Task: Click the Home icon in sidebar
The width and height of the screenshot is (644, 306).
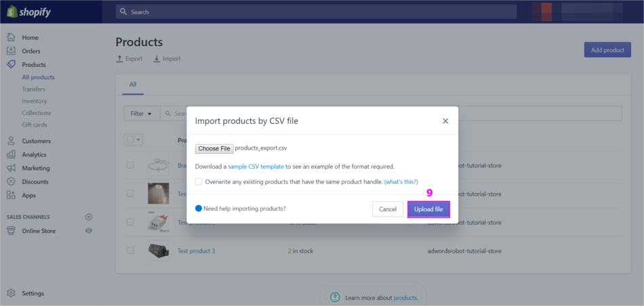Action: (x=11, y=37)
